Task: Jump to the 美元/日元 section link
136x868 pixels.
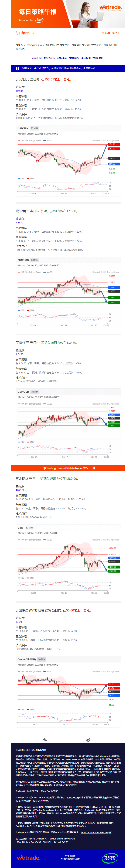Action: point(37,58)
